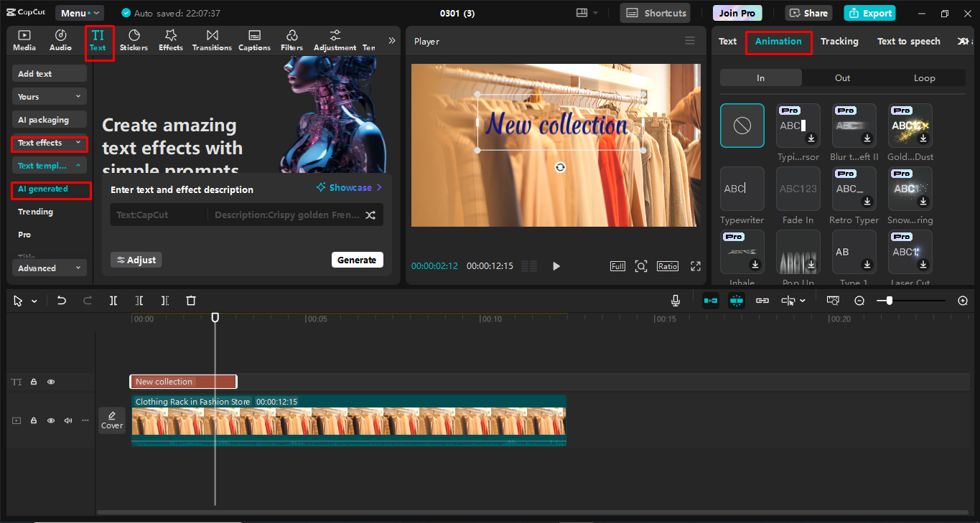Switch to the Tracking tab

click(839, 42)
